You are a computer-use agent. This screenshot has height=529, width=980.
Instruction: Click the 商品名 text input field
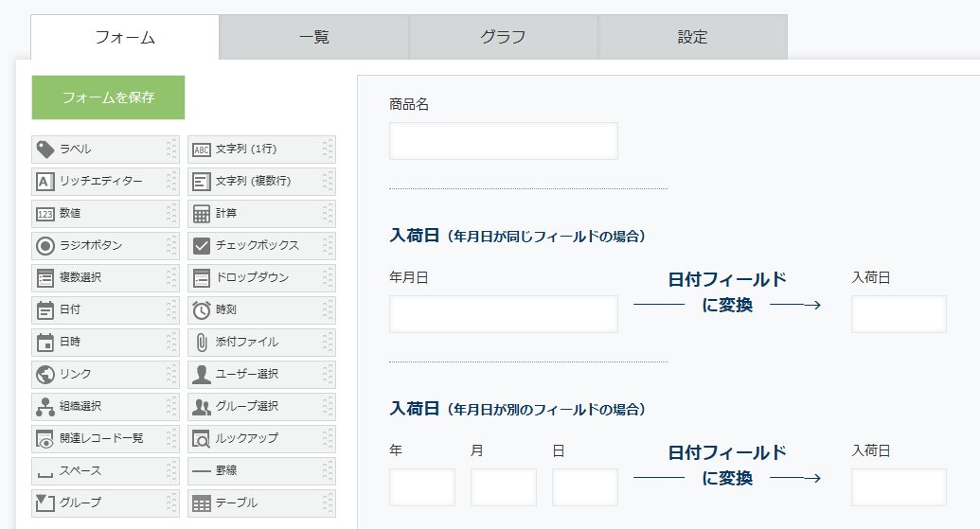504,141
